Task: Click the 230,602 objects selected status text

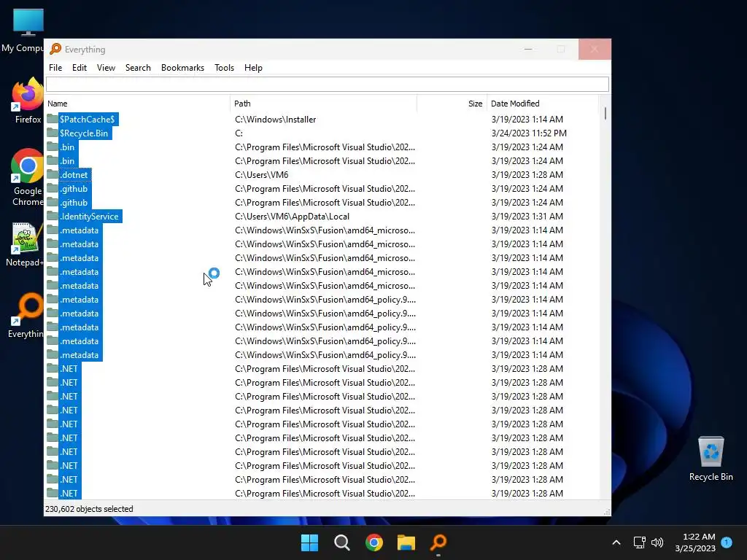Action: click(89, 508)
